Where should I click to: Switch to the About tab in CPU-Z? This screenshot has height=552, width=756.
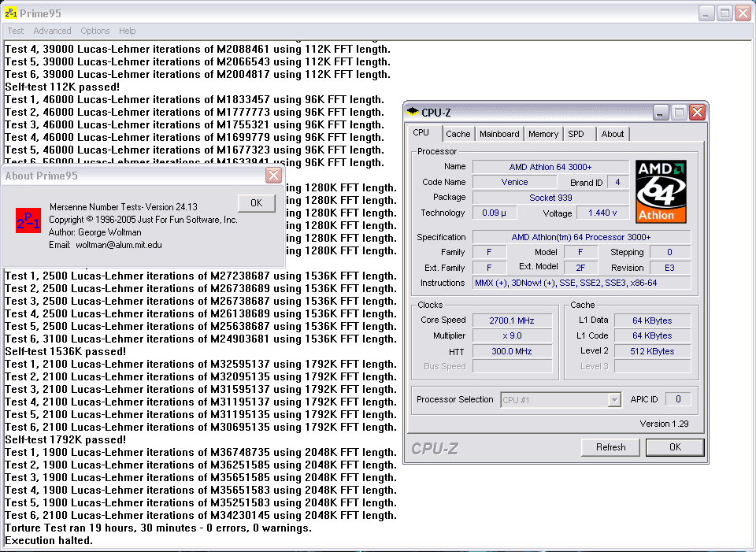click(x=613, y=134)
